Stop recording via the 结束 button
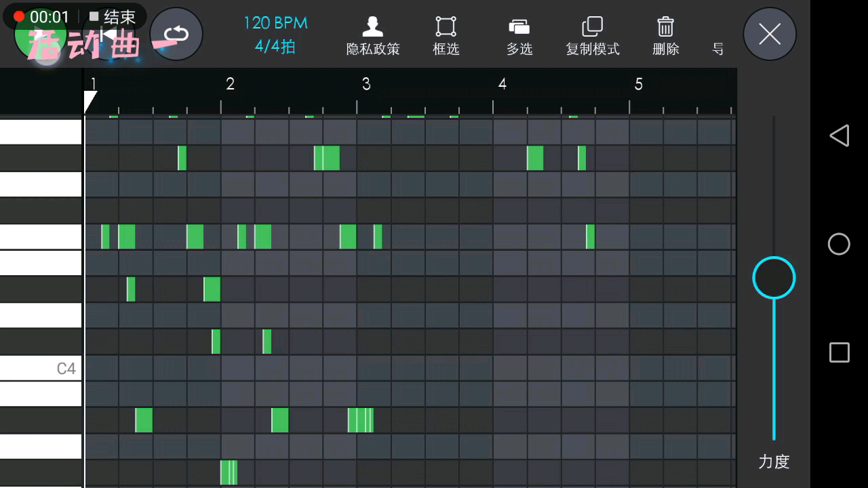 (113, 16)
